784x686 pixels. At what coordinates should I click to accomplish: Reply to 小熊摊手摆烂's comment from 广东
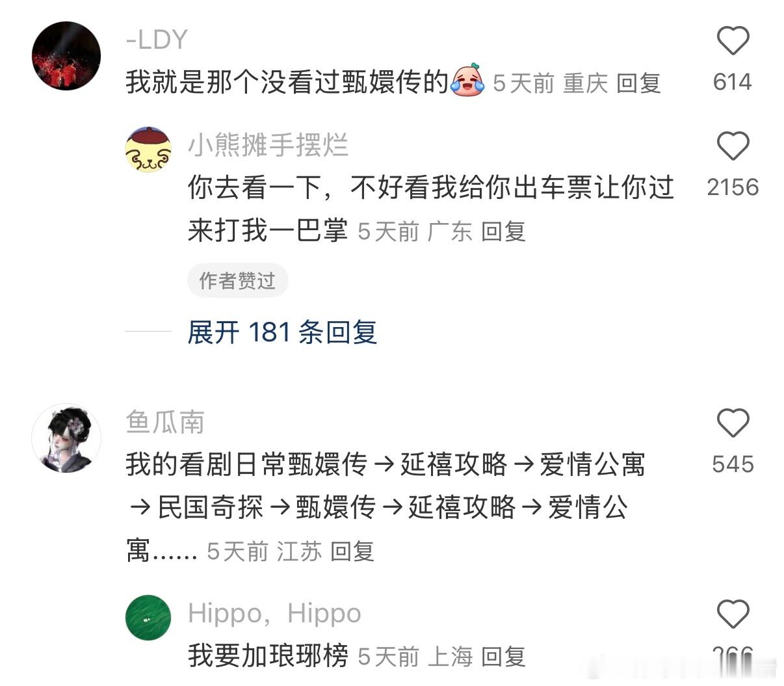503,231
